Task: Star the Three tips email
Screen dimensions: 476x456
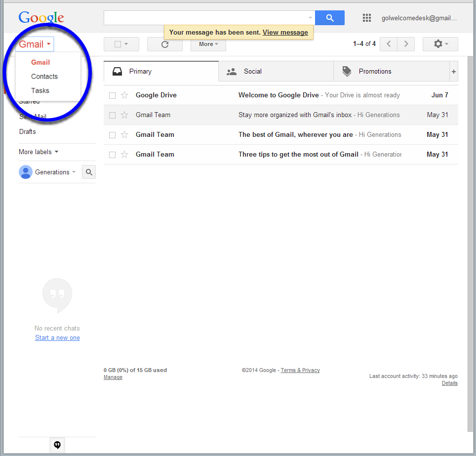Action: [x=124, y=155]
